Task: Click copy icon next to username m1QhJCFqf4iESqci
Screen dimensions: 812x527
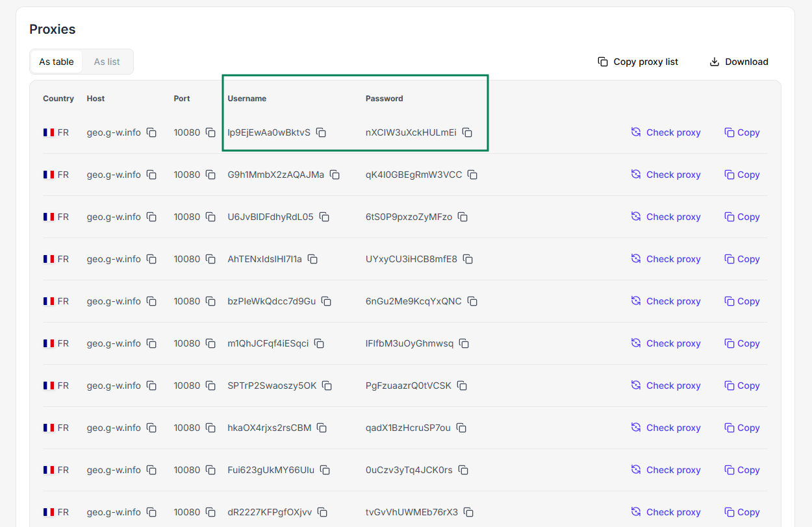Action: (x=319, y=343)
